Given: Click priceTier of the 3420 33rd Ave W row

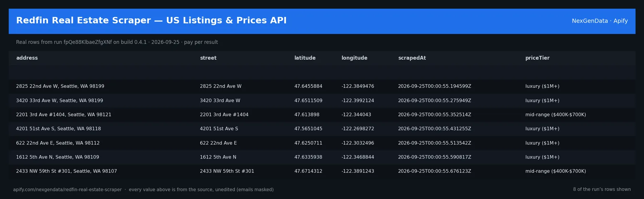Looking at the screenshot, I should tap(542, 101).
